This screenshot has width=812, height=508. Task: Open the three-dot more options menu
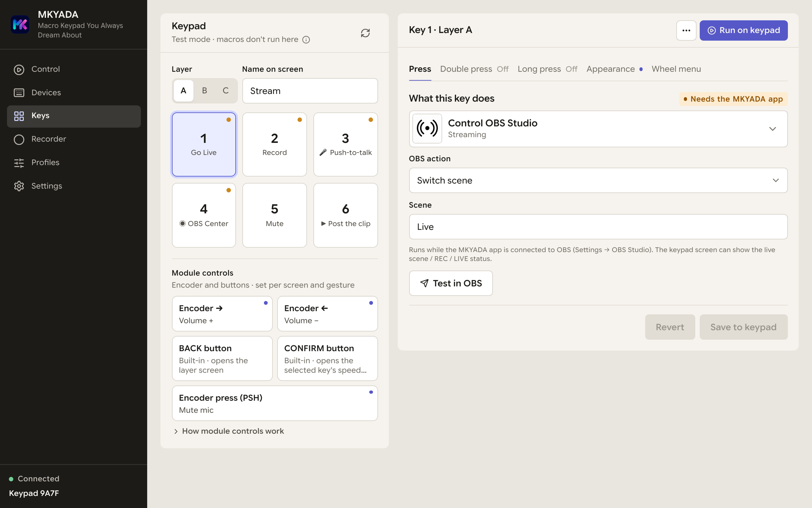[686, 30]
